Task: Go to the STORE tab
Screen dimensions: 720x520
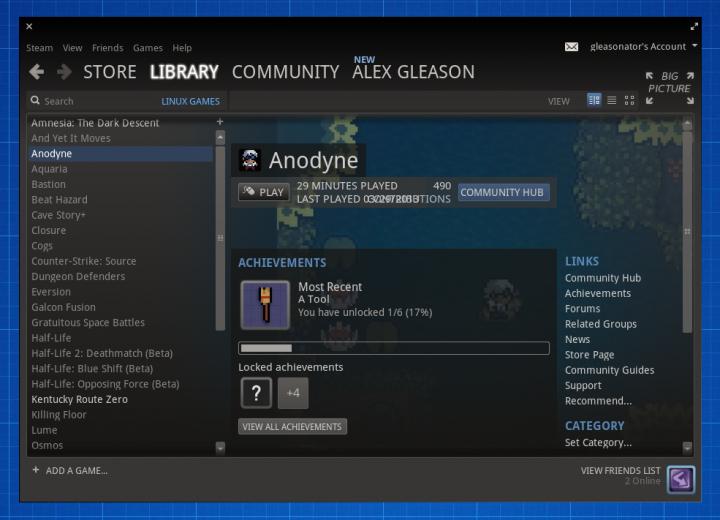Action: 110,72
